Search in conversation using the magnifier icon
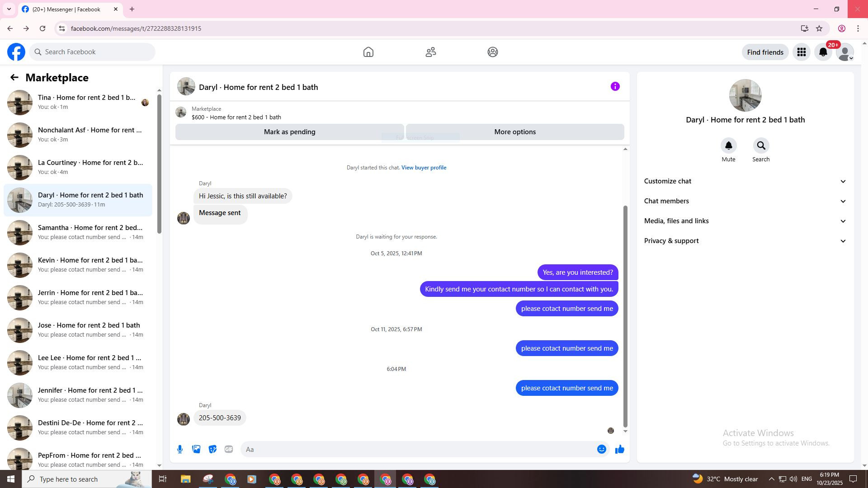 click(x=761, y=146)
